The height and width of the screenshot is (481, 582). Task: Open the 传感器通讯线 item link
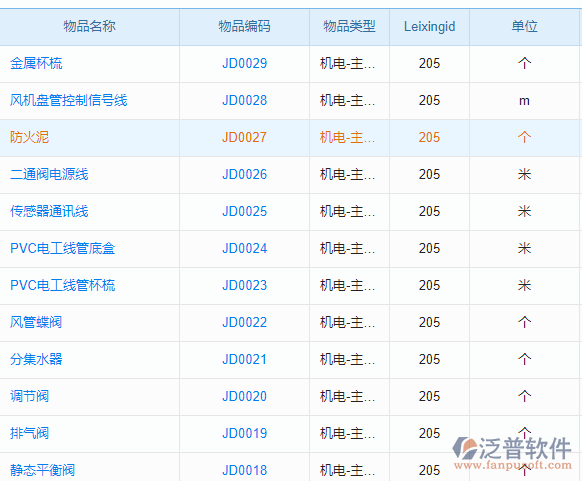(x=49, y=211)
